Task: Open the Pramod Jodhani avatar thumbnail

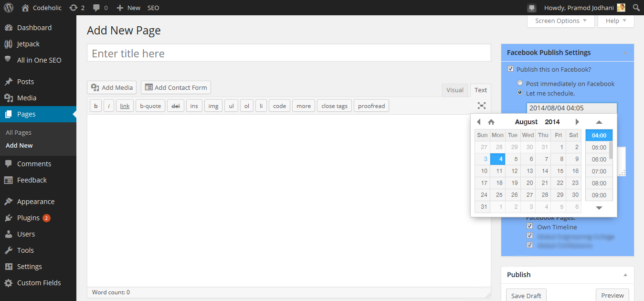Action: pos(621,8)
